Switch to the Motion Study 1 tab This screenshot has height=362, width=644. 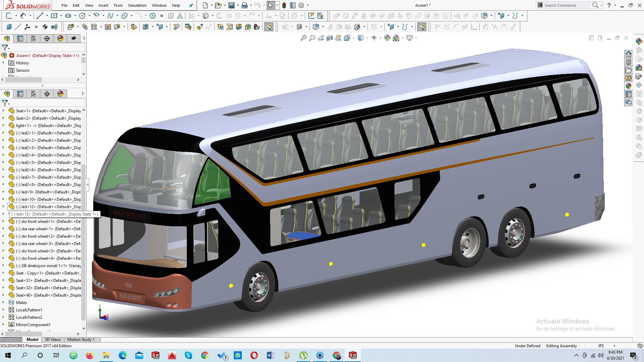[81, 340]
